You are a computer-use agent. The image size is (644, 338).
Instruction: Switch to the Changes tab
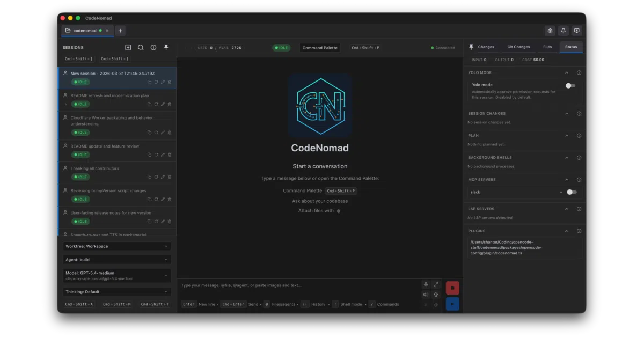point(486,47)
